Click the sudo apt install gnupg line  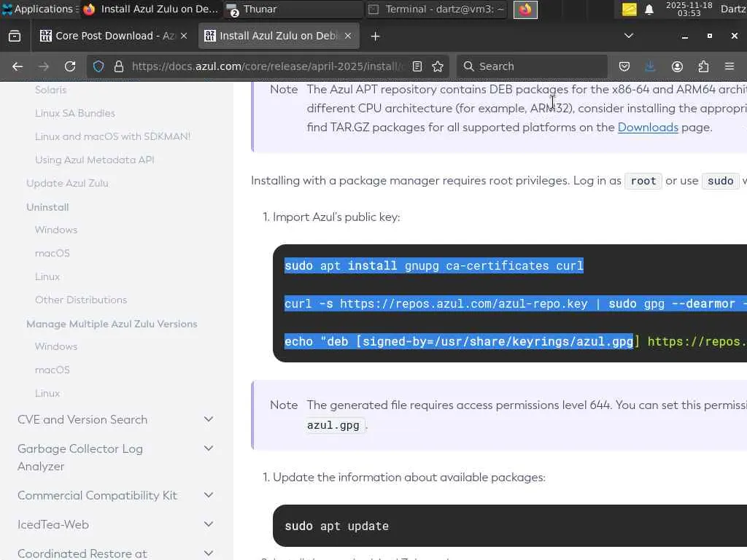[x=434, y=265]
